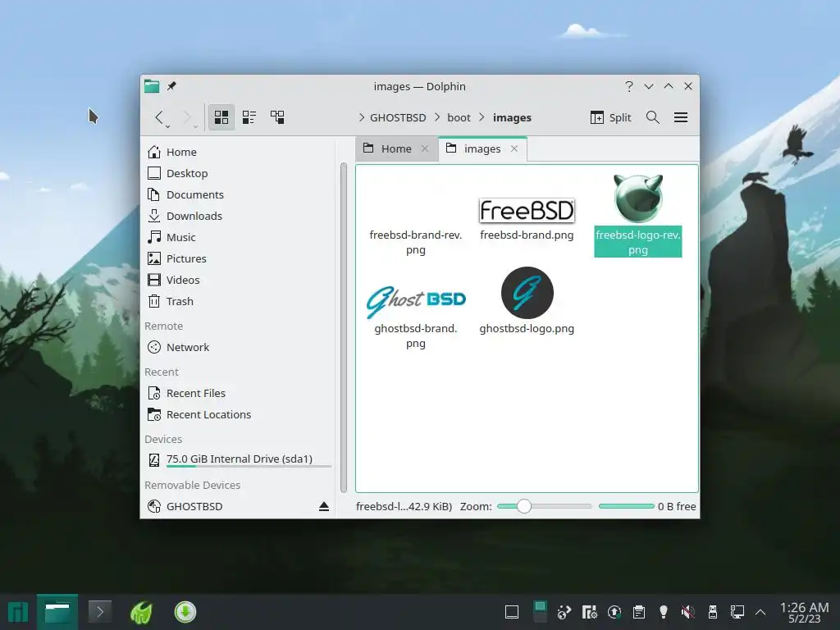The image size is (840, 630).
Task: Click the show desktop tray icon
Action: coord(512,612)
